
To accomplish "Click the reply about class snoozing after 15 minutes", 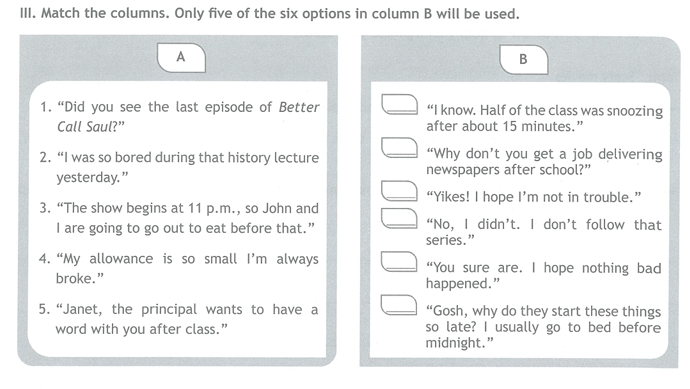I will [544, 118].
